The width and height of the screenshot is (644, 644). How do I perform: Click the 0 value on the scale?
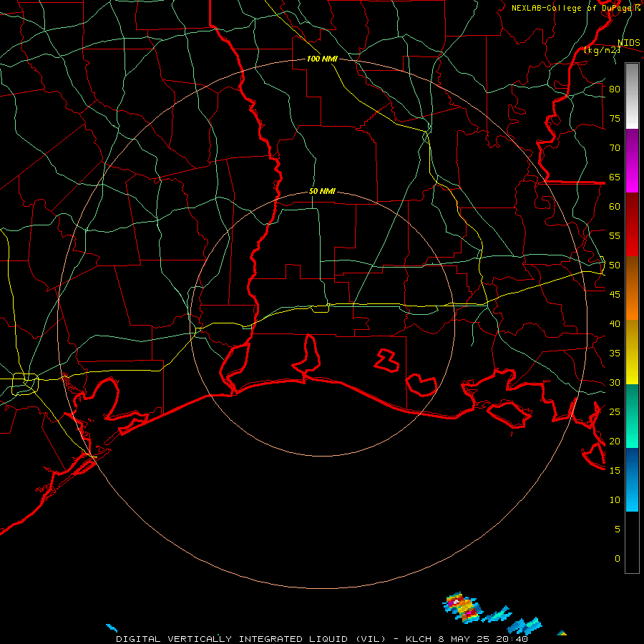pos(618,558)
